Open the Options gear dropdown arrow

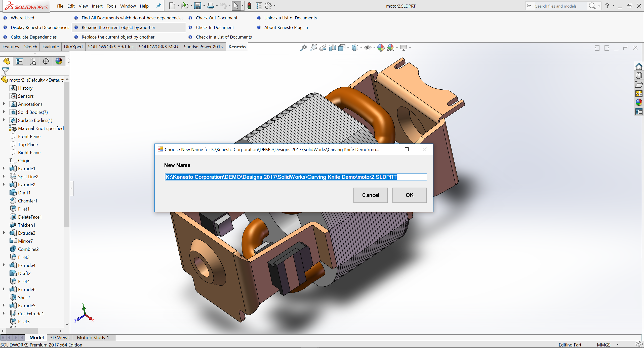[274, 6]
